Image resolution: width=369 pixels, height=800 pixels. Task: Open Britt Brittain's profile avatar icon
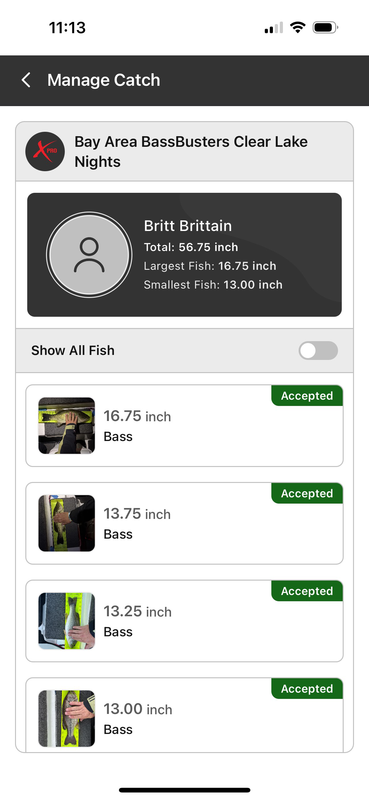pyautogui.click(x=89, y=254)
